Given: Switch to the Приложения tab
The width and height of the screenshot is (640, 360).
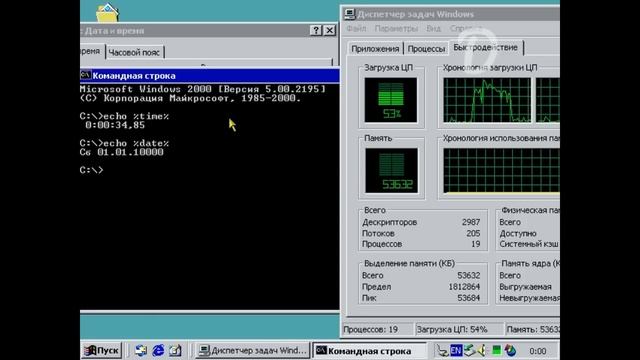Looking at the screenshot, I should 375,49.
